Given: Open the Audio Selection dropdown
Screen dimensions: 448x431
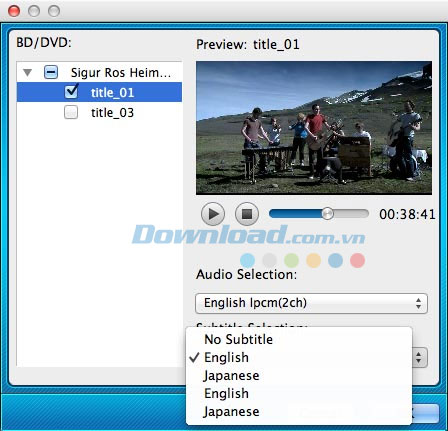Looking at the screenshot, I should coord(311,303).
